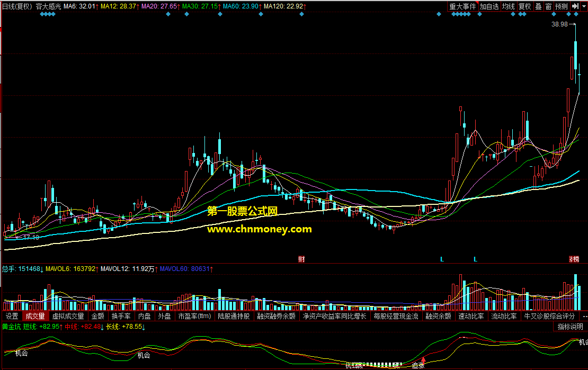
Task: Select the 外盘 tab
Action: pyautogui.click(x=164, y=317)
